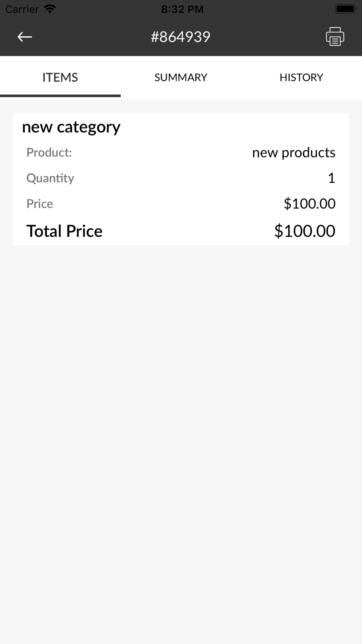Tap the order number #864939 title

click(x=181, y=37)
